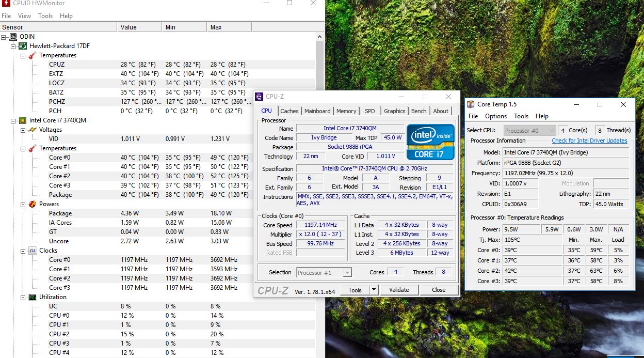Open the Select CPU dropdown in Core Temp
The image size is (644, 358).
click(x=529, y=130)
